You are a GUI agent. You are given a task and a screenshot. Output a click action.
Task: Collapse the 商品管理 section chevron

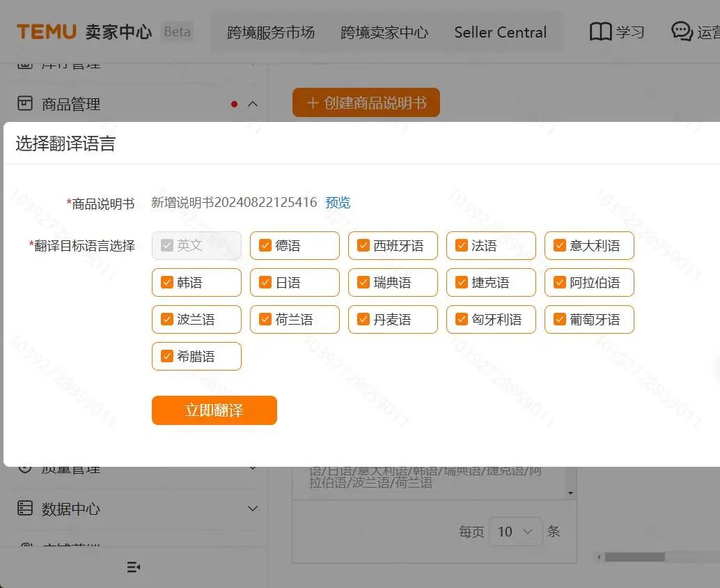tap(253, 104)
